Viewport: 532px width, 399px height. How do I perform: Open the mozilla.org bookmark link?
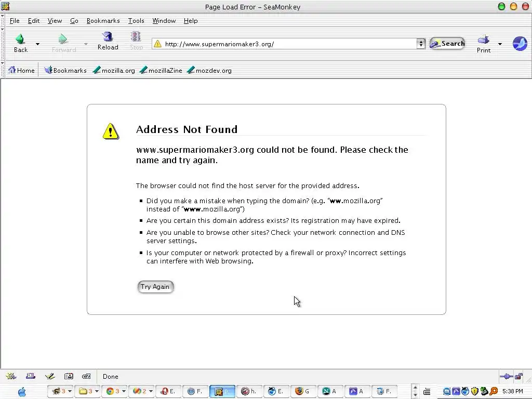114,70
